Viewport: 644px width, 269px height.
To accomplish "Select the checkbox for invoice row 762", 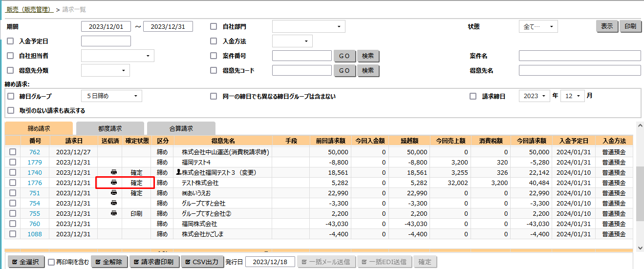I will (x=13, y=152).
